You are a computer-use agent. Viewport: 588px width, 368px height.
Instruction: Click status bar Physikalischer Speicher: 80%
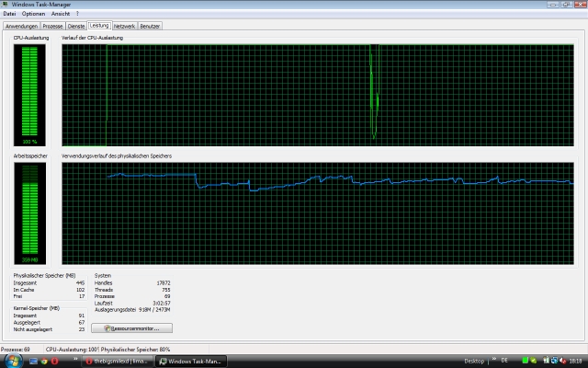pos(135,350)
